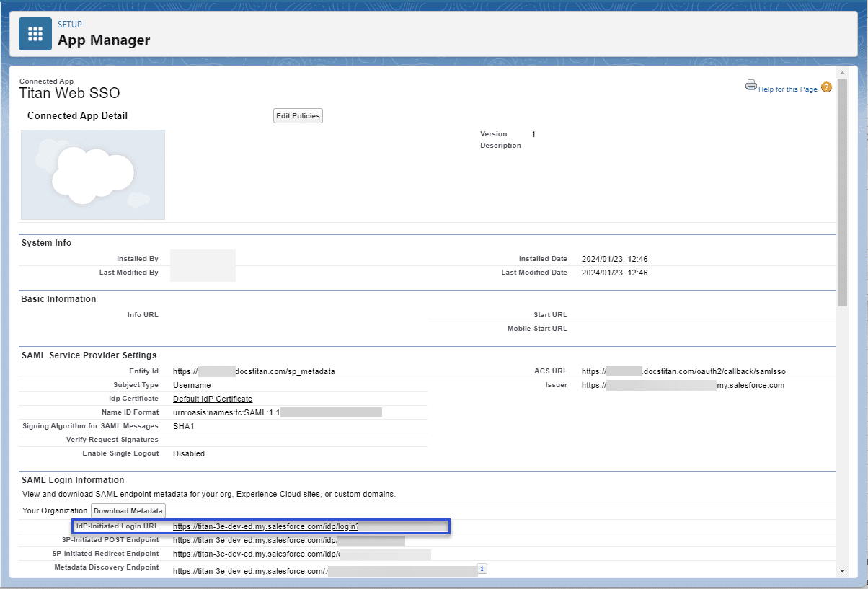Click the printer icon for printable view
The width and height of the screenshot is (868, 589).
[x=750, y=86]
